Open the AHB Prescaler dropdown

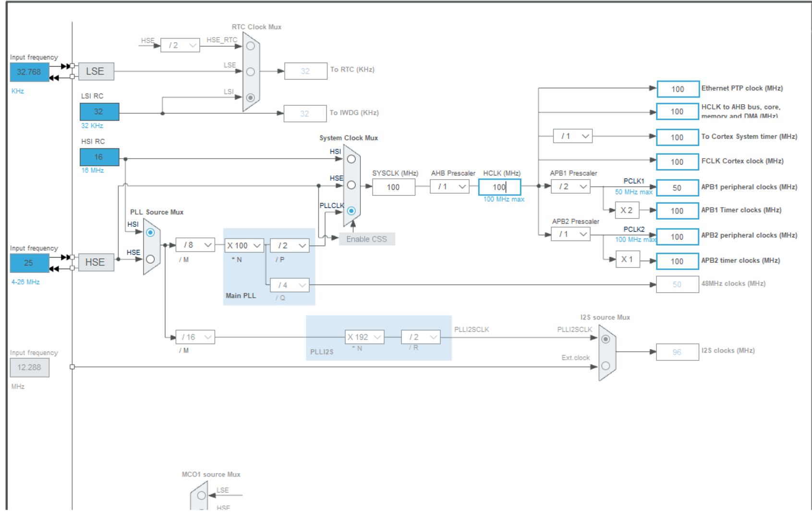[450, 186]
